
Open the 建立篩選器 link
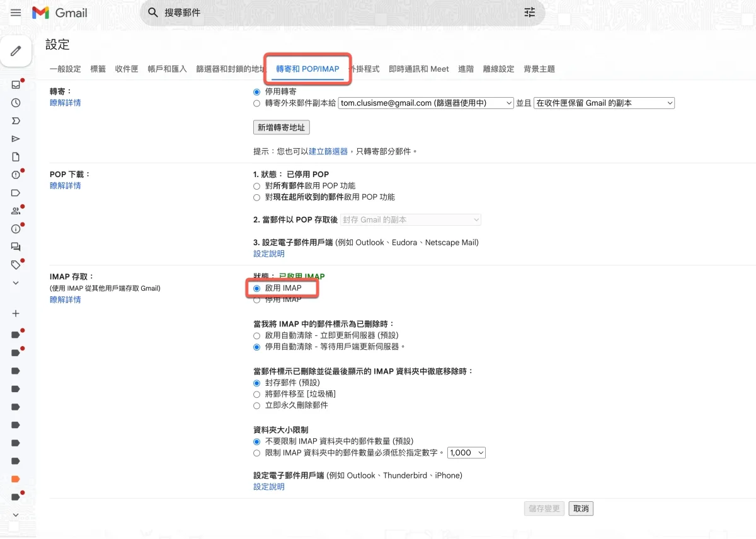328,151
